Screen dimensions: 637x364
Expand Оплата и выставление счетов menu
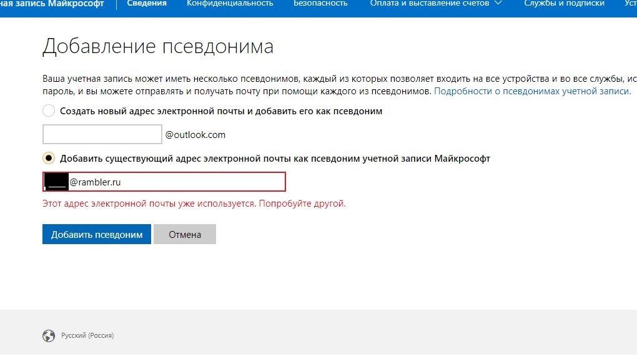[x=436, y=3]
